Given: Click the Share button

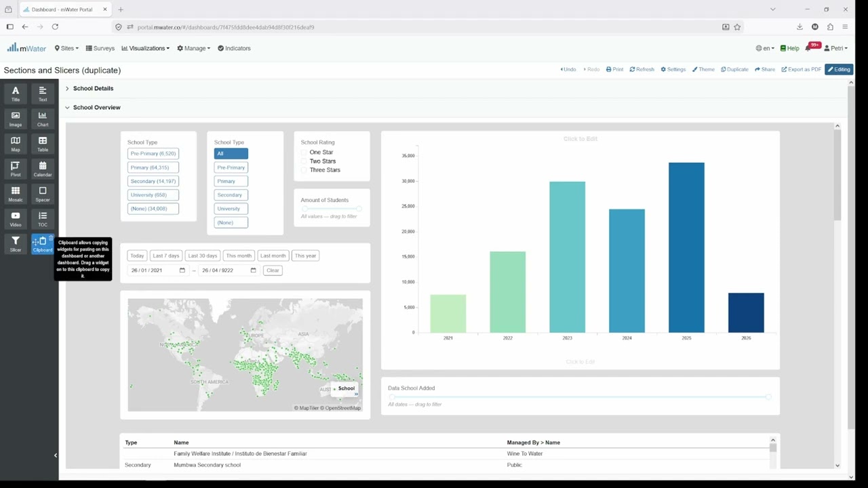Looking at the screenshot, I should click(765, 70).
